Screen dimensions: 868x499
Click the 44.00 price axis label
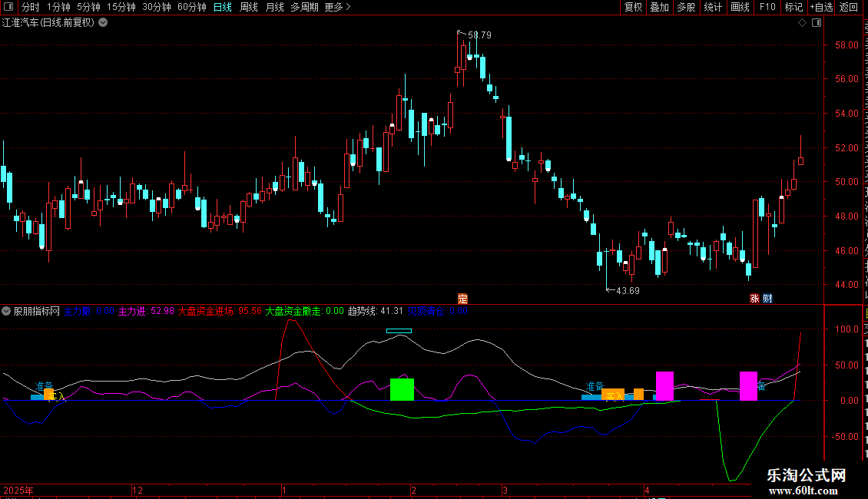[x=846, y=284]
